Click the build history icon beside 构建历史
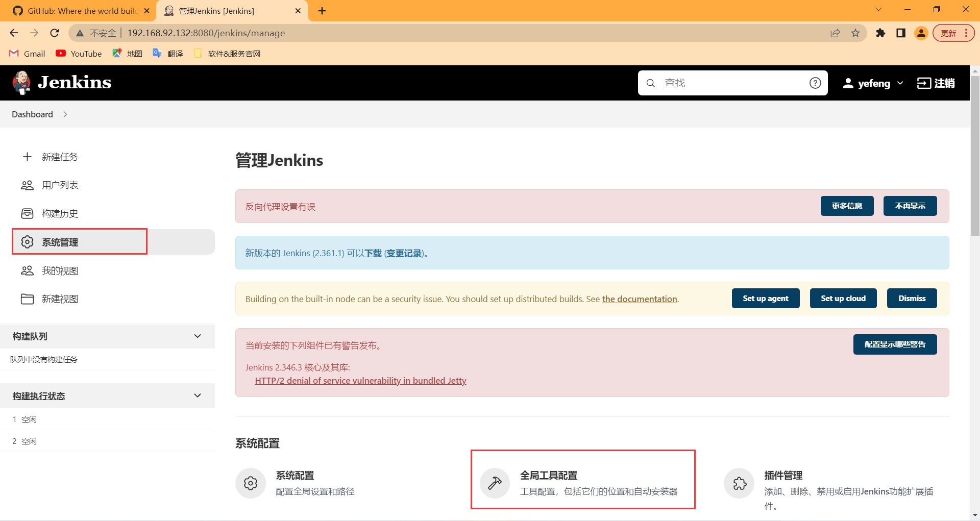Screen dimensions: 980x521 27,213
